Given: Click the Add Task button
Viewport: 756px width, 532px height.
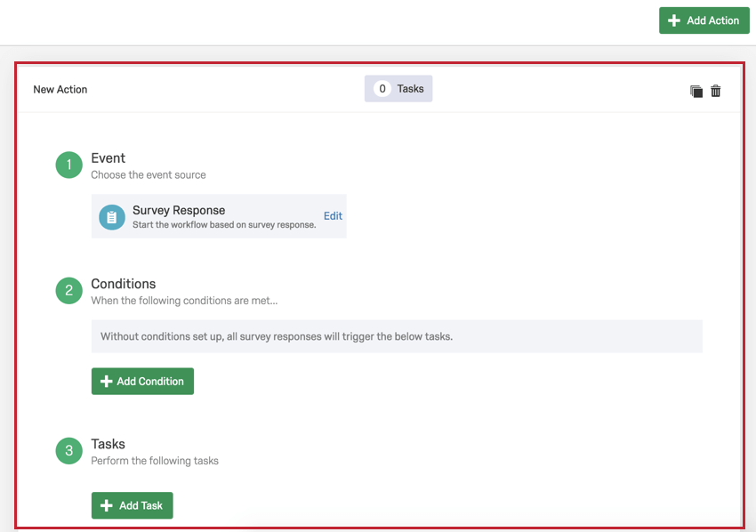Looking at the screenshot, I should (x=133, y=505).
